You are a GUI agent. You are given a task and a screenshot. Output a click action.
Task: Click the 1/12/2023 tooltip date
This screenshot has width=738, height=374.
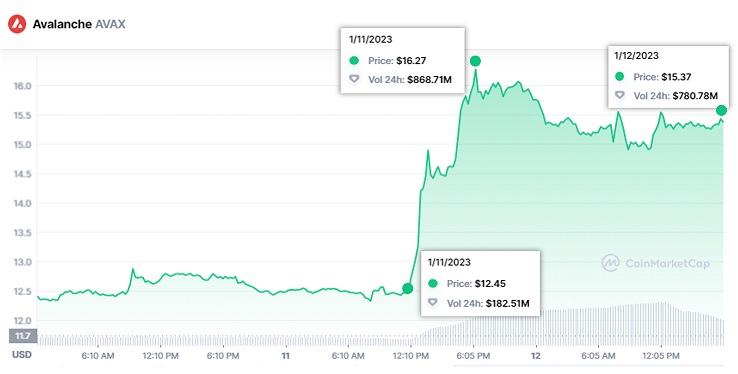pyautogui.click(x=636, y=56)
